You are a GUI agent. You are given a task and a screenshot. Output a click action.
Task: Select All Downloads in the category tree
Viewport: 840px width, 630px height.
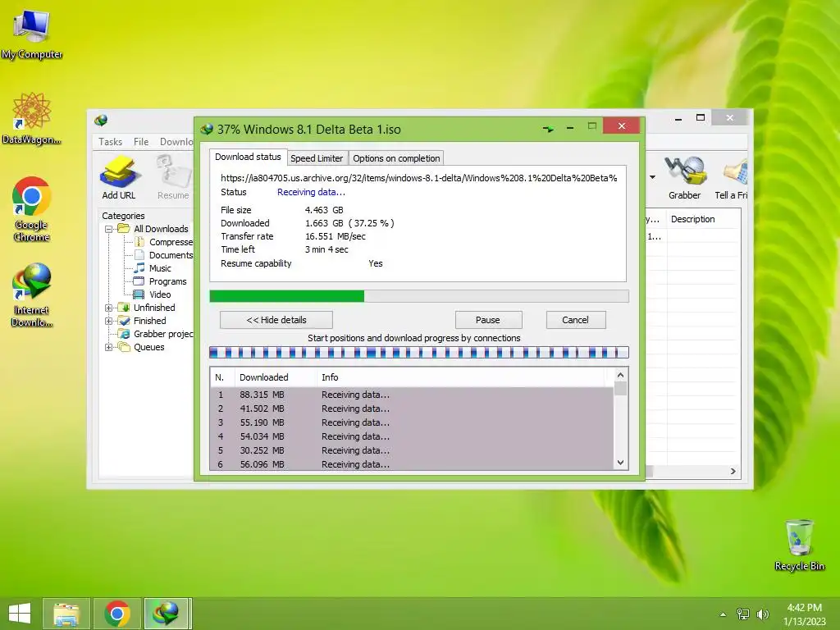coord(153,229)
